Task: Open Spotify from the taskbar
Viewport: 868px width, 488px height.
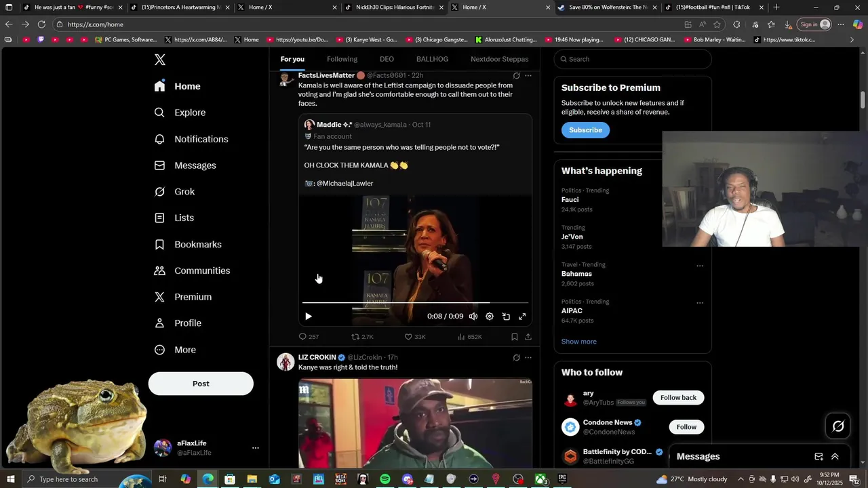Action: pyautogui.click(x=385, y=479)
